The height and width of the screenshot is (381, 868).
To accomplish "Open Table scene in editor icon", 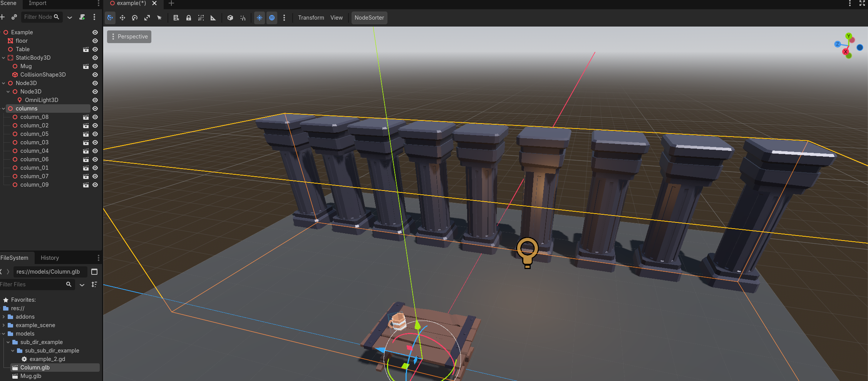I will point(86,49).
